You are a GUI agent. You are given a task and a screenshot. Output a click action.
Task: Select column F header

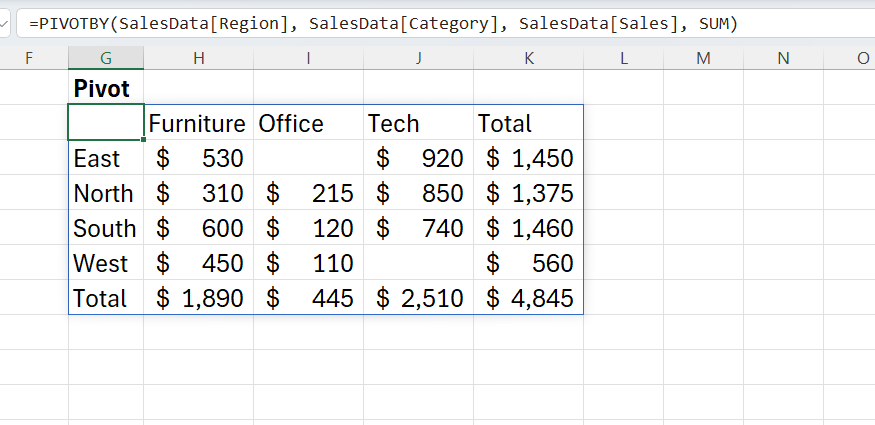click(x=29, y=58)
